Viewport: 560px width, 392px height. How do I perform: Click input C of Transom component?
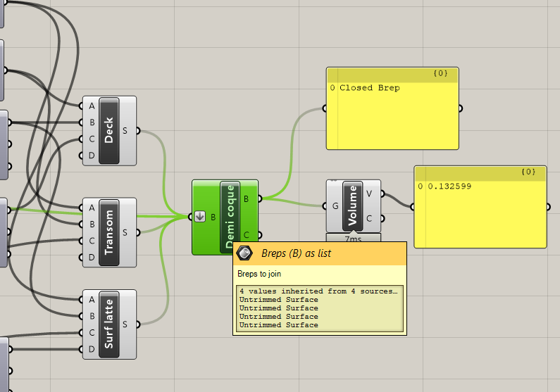point(92,241)
